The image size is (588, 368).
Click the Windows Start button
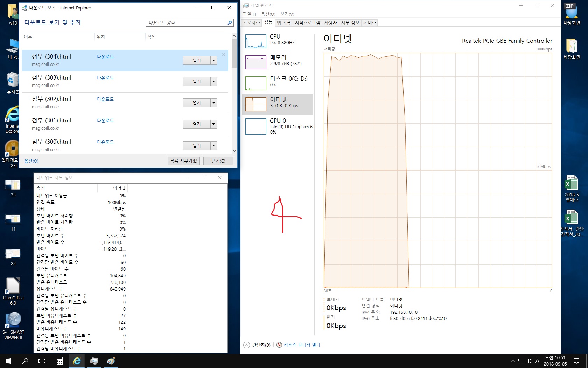(8, 361)
